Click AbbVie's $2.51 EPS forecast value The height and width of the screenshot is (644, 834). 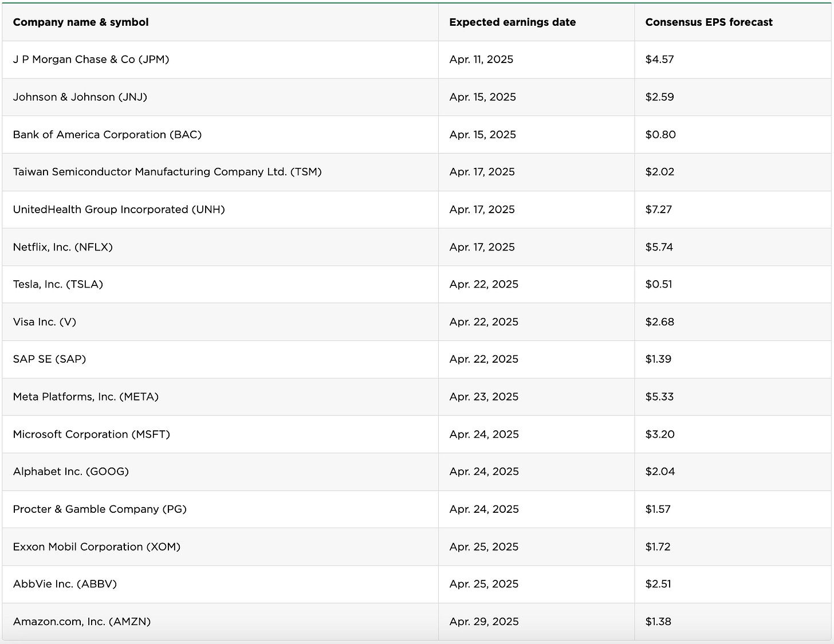658,584
